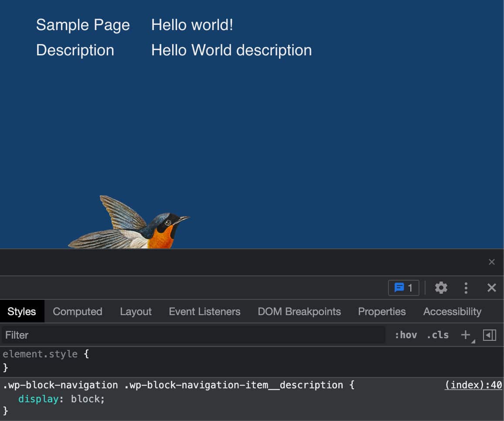Toggle the Computed Styles sidebar pane icon
Screen dimensions: 504x421
(490, 335)
